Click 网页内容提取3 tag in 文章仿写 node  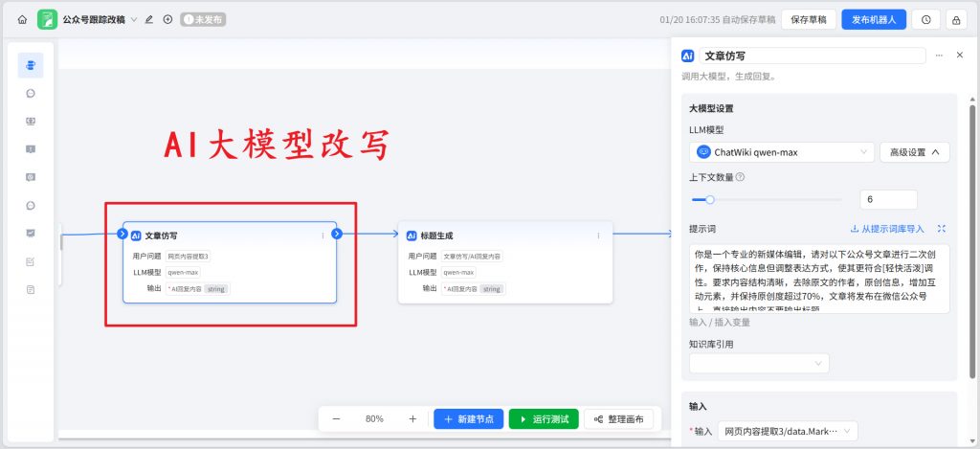(x=189, y=257)
